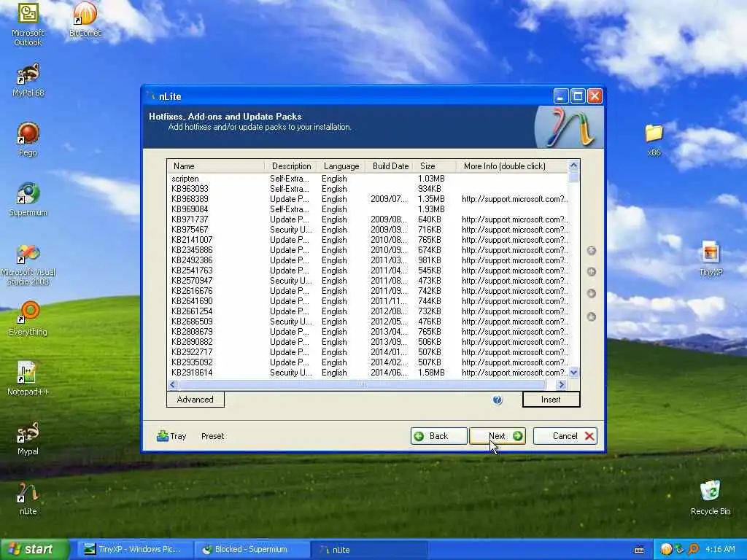The image size is (747, 560).
Task: Select the KB968389 row
Action: [x=368, y=199]
